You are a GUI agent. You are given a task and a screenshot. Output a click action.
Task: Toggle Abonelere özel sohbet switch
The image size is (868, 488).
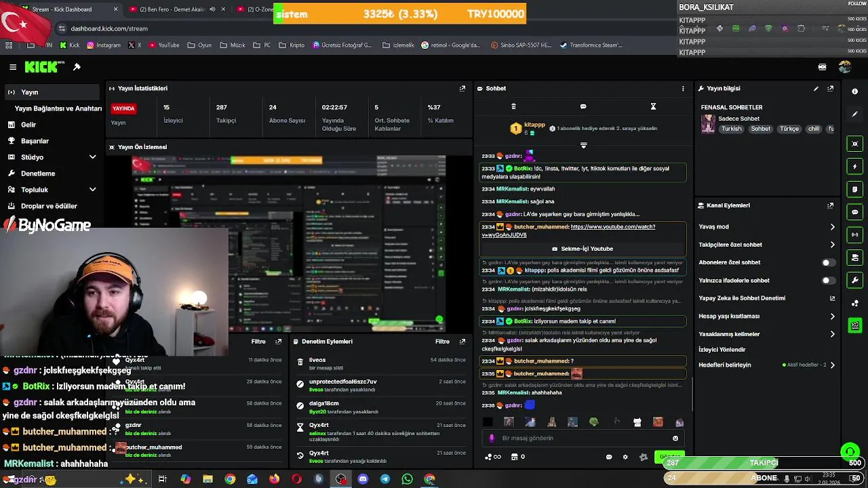[827, 262]
